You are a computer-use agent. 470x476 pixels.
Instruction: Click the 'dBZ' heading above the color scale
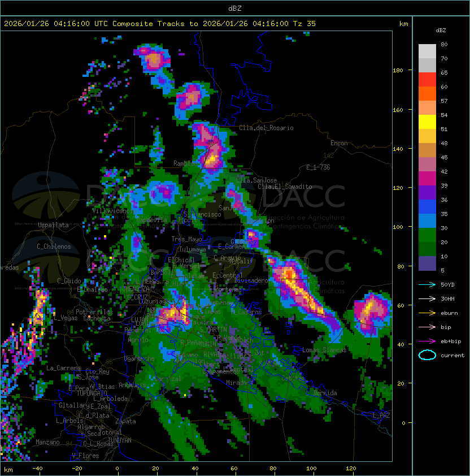pos(441,31)
